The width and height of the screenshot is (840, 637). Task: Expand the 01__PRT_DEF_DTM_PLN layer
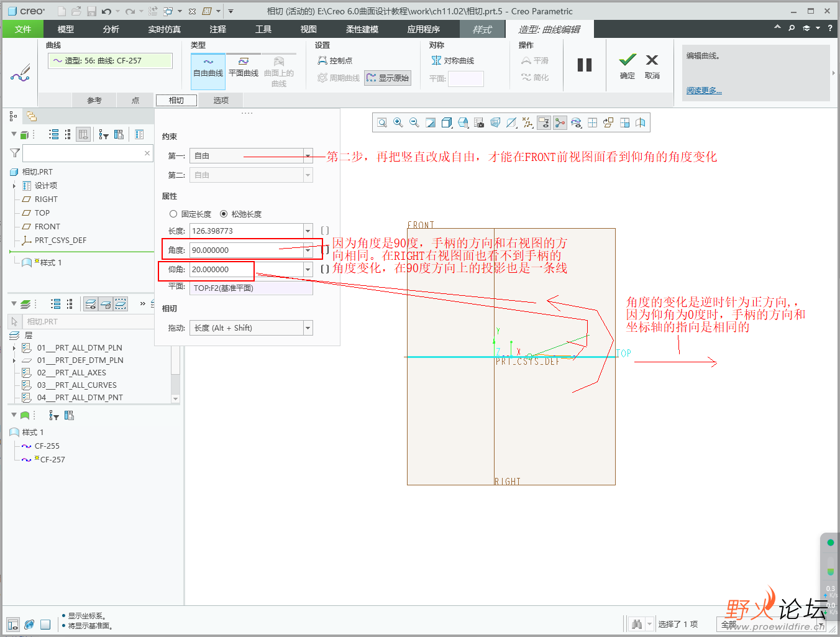(14, 360)
